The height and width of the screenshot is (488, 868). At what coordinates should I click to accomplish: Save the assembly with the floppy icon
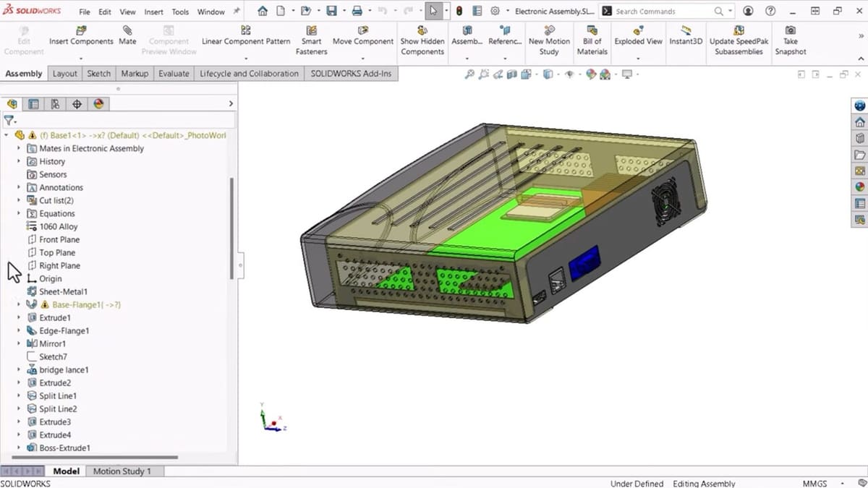[x=331, y=11]
